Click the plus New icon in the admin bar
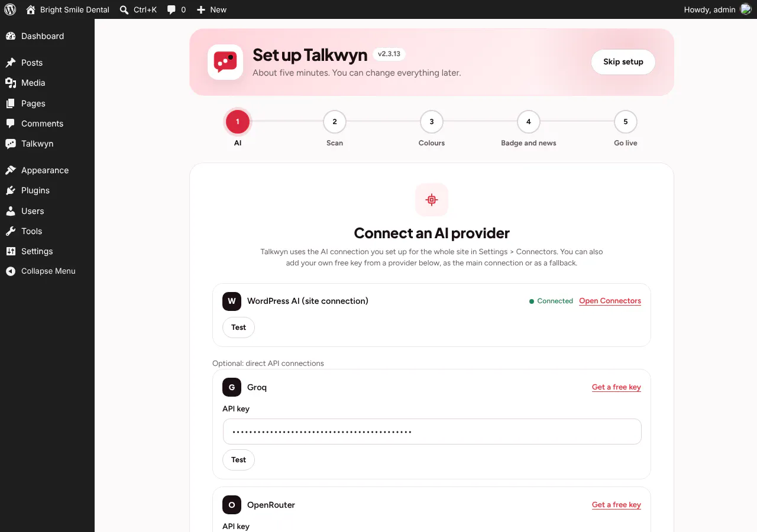Screen dimensions: 757x532 click(201, 9)
